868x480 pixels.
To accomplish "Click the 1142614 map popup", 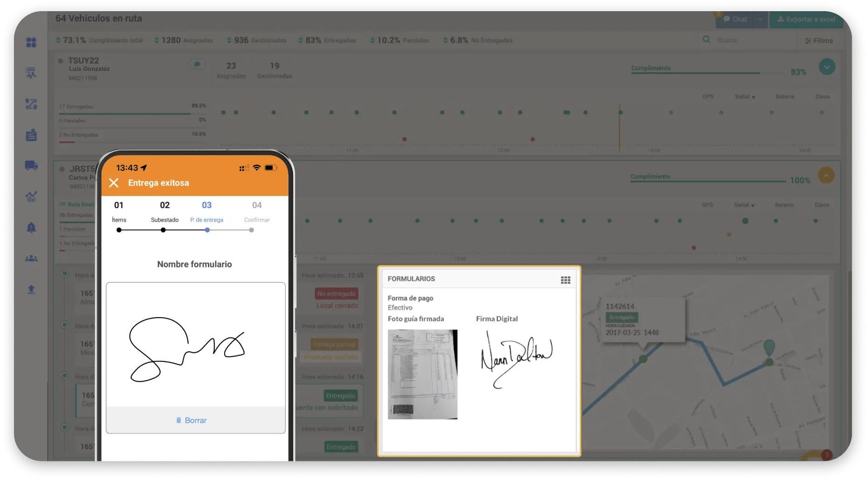I will tap(642, 320).
